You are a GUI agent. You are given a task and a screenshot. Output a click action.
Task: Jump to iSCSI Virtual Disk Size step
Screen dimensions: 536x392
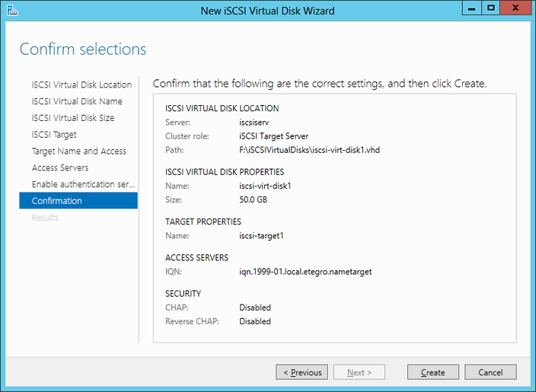coord(73,118)
